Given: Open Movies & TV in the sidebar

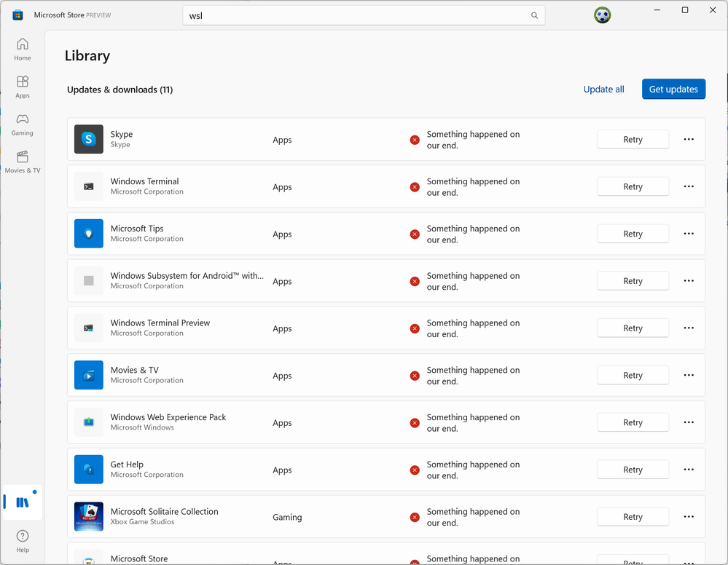Looking at the screenshot, I should (23, 162).
